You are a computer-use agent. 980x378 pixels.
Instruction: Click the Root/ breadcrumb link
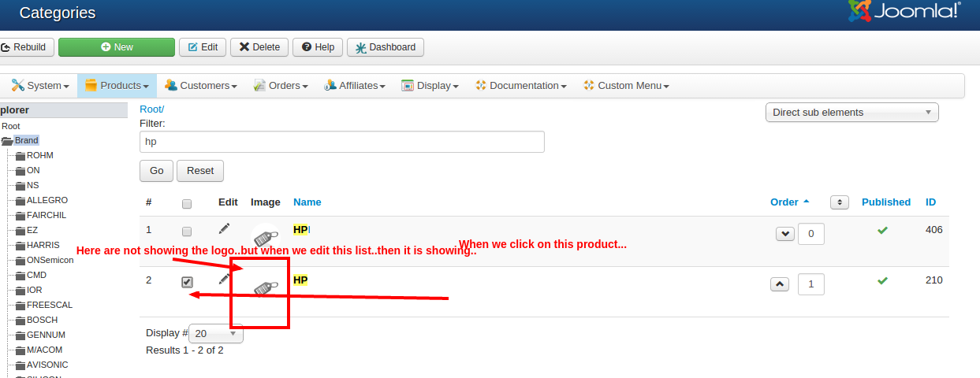151,109
